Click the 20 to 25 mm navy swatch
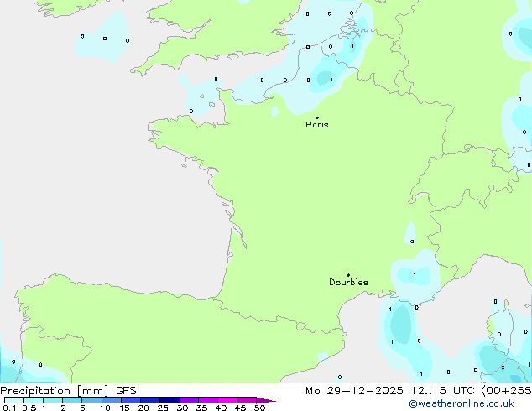Screen dimensions: 532x411 [x=150, y=401]
